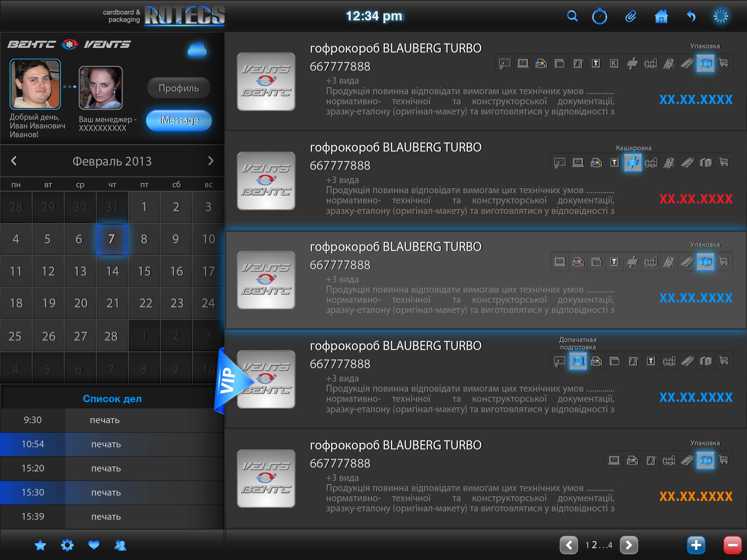Click the star favorites icon at bottom

pos(40,545)
